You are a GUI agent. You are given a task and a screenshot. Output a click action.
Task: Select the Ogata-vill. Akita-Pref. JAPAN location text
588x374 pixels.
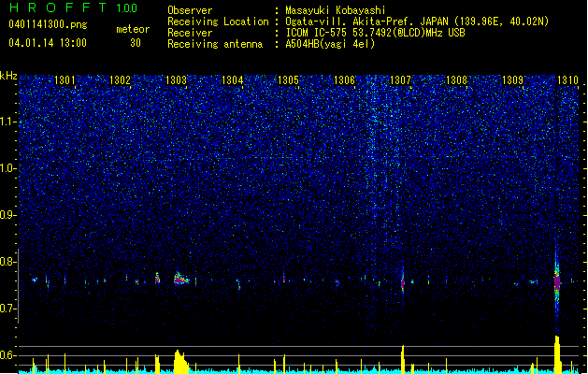[417, 22]
